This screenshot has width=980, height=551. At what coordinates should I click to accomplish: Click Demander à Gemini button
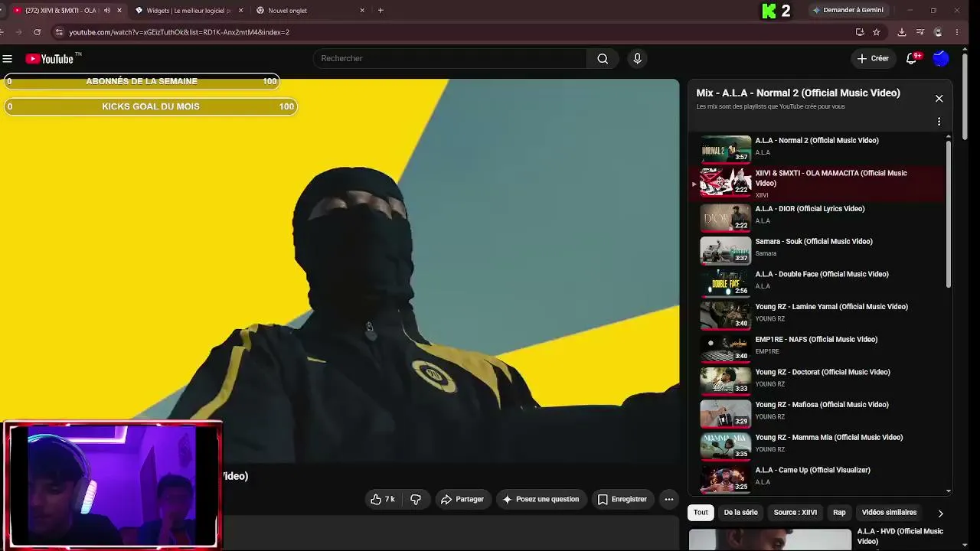[x=848, y=11]
